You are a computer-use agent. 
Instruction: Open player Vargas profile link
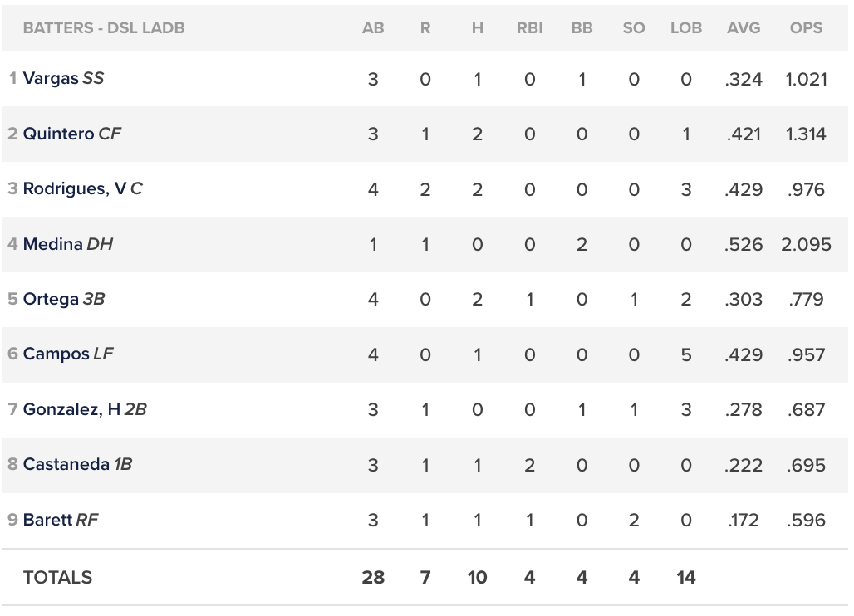[51, 79]
